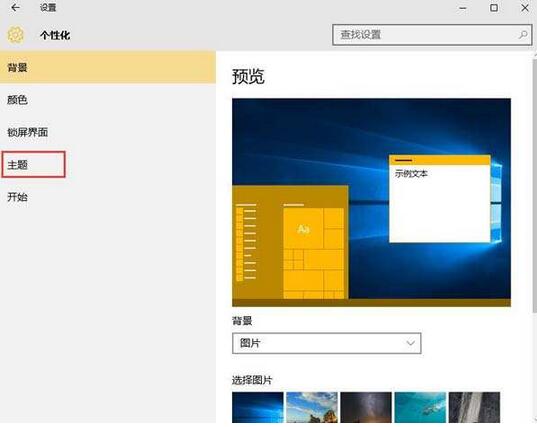Click the 个性化 gear icon

15,35
